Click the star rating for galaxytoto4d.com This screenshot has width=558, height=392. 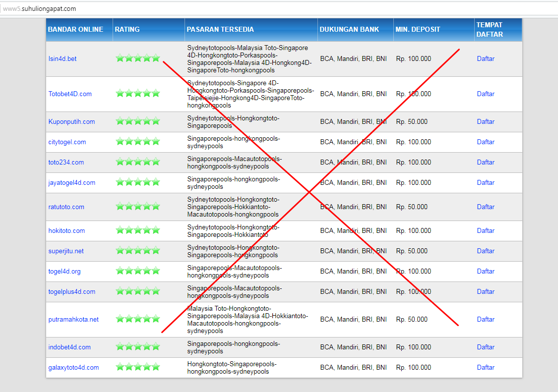(138, 367)
